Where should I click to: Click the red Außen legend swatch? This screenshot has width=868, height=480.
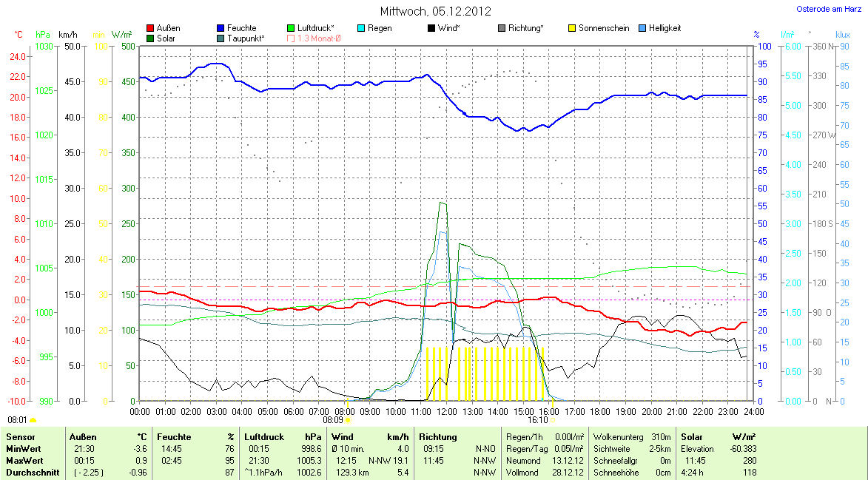click(151, 28)
